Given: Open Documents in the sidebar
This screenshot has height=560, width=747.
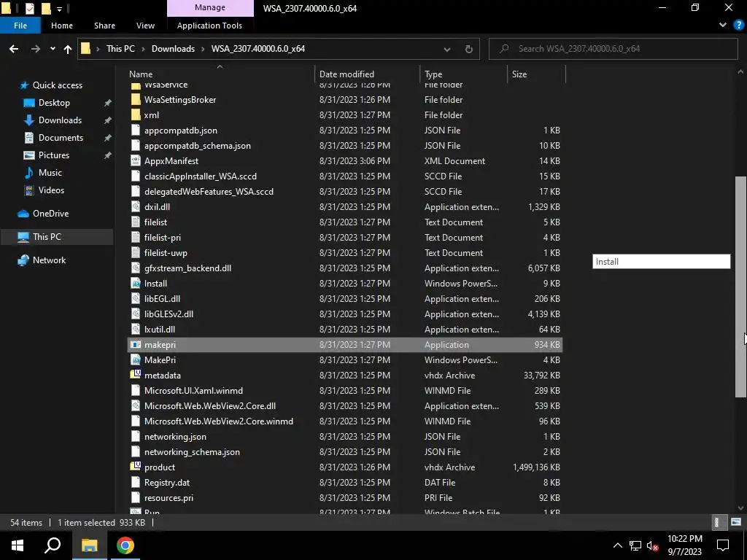Looking at the screenshot, I should tap(61, 138).
